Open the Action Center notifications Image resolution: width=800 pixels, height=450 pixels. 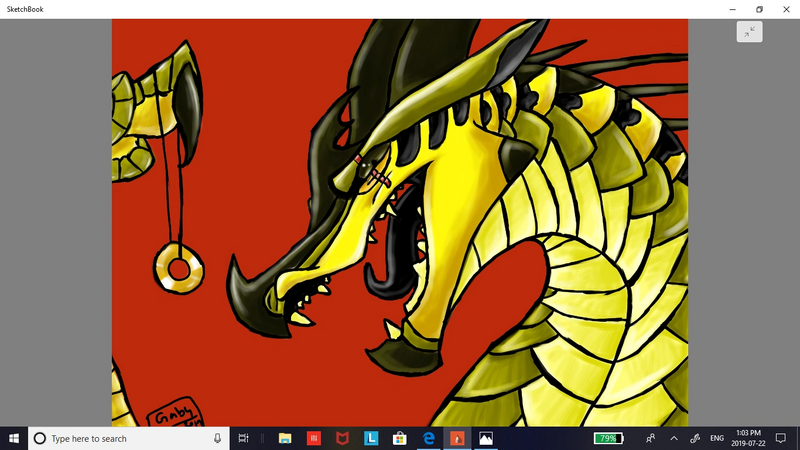tap(781, 438)
